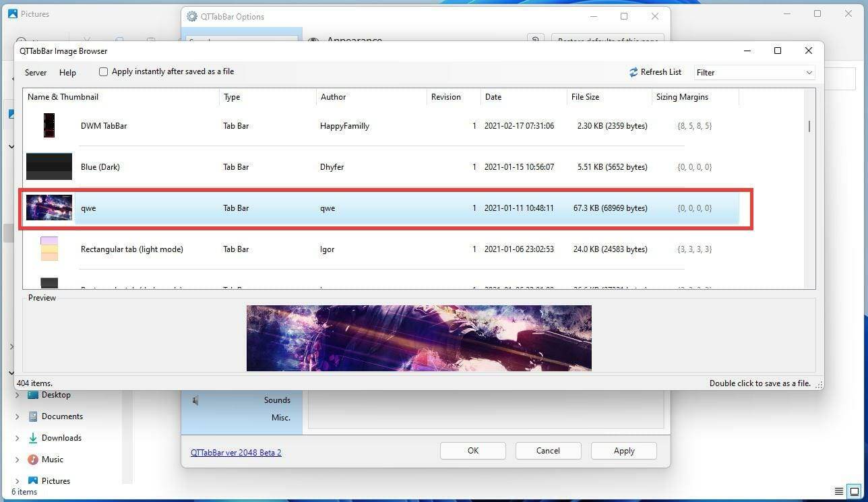Enable Apply instantly after saved as a file
Screen dimensions: 868x502
pyautogui.click(x=103, y=71)
